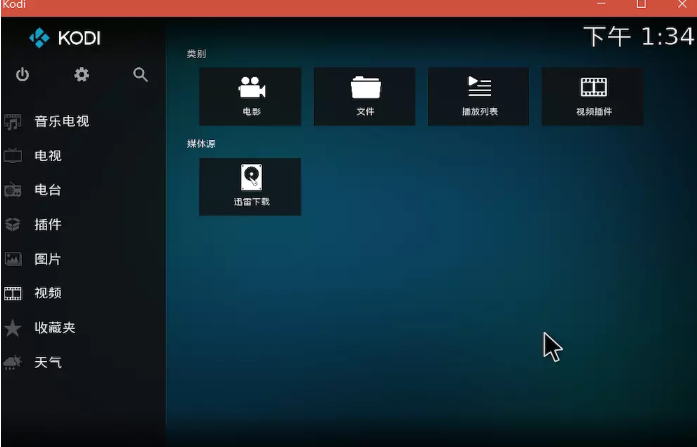Click the 媒体源 section heading
The height and width of the screenshot is (447, 697).
(x=201, y=144)
